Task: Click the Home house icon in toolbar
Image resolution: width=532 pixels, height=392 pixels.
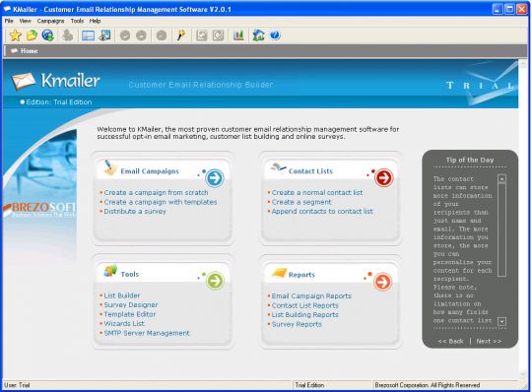Action: [258, 35]
